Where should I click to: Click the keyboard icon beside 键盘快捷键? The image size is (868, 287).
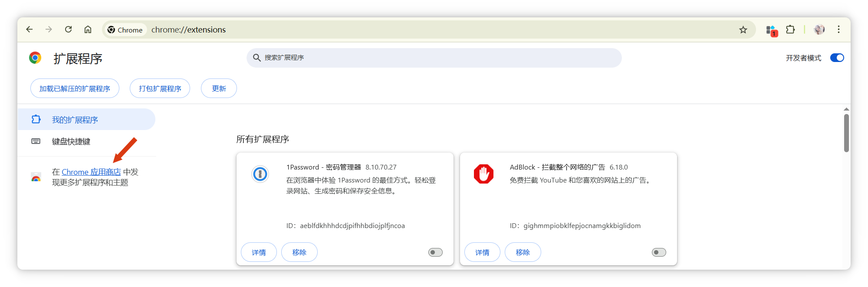tap(36, 141)
